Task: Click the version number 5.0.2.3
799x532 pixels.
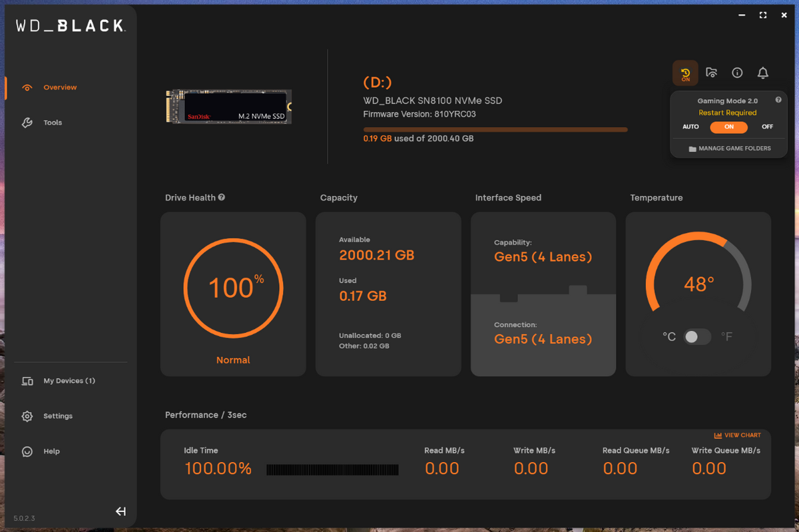Action: coord(24,518)
